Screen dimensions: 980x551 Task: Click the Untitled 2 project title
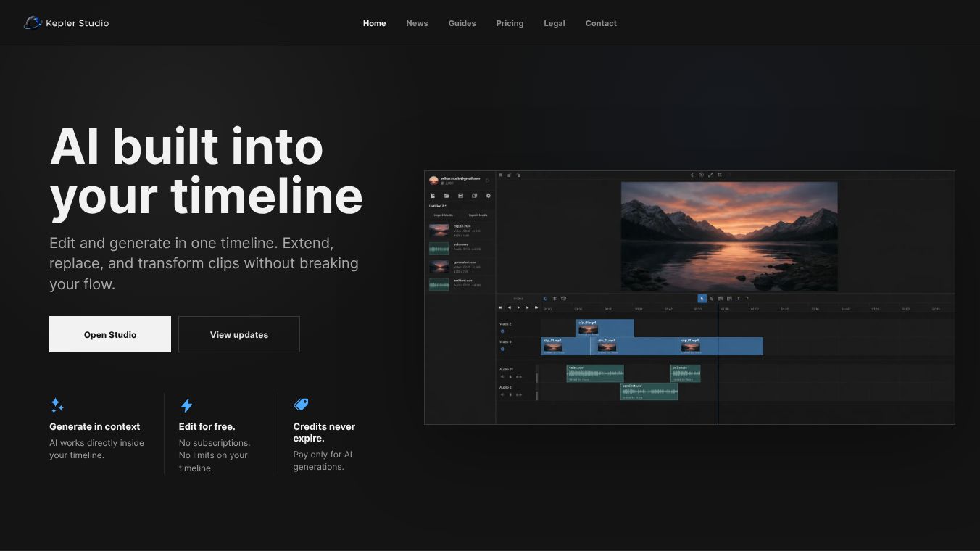click(438, 206)
